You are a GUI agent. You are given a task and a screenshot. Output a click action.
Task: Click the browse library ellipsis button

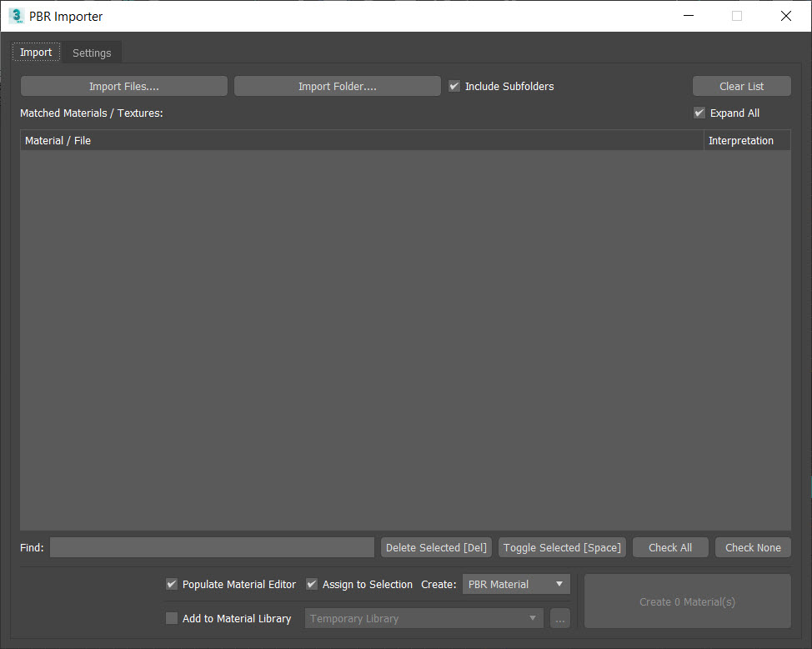pos(560,618)
